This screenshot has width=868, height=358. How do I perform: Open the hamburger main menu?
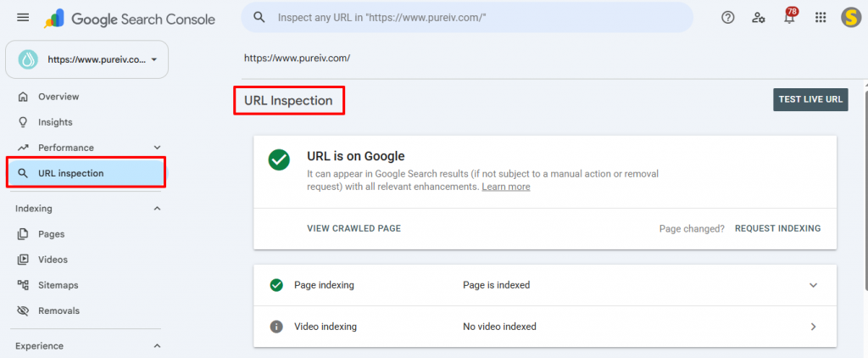tap(23, 18)
